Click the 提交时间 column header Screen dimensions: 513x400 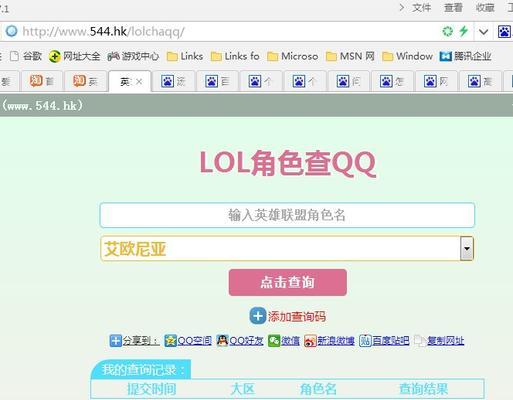pos(152,389)
